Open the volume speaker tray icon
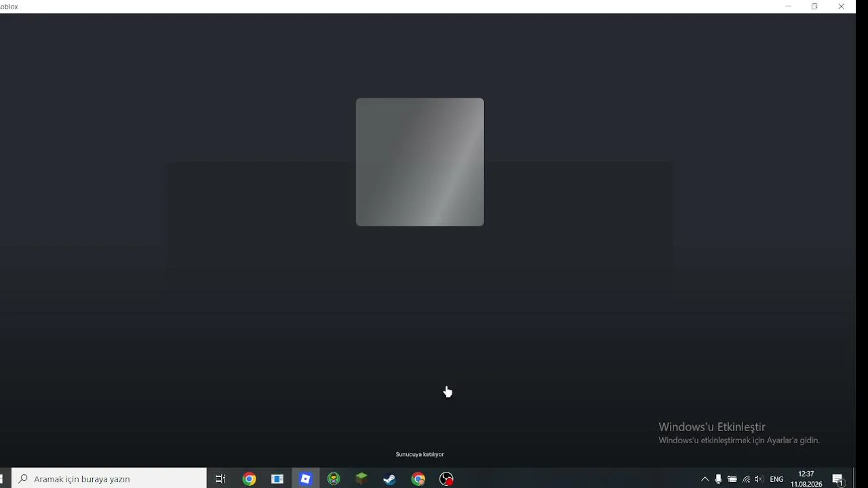Image resolution: width=868 pixels, height=488 pixels. pyautogui.click(x=759, y=479)
